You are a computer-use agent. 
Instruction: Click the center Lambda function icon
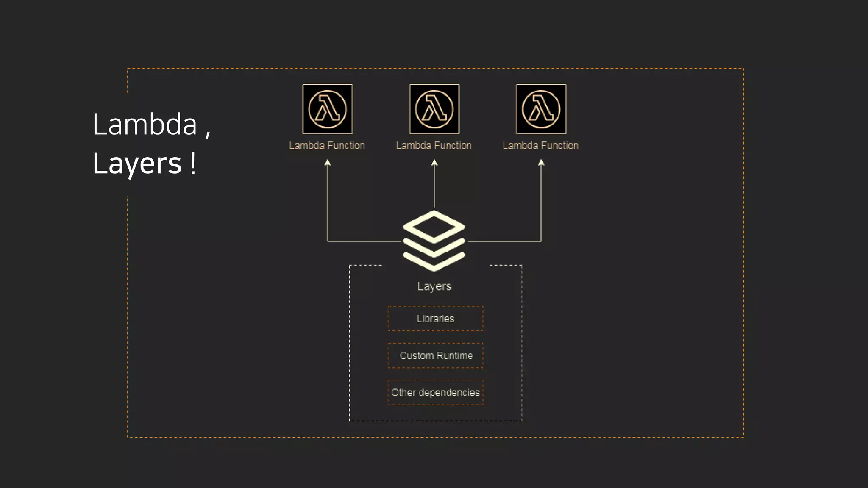coord(434,109)
